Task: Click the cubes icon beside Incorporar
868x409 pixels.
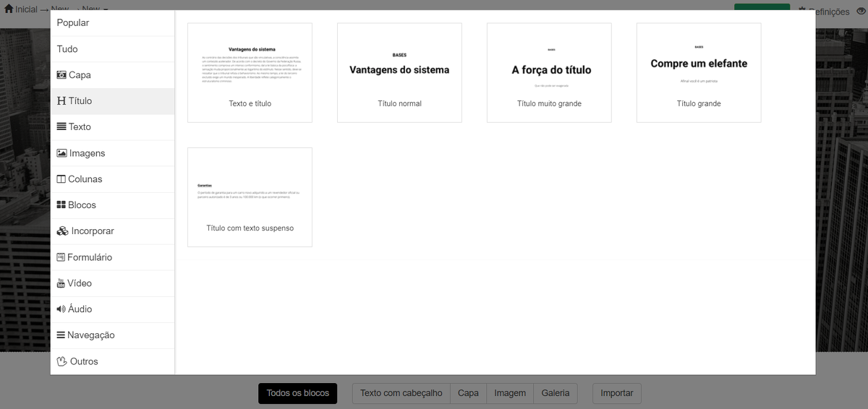Action: point(63,231)
